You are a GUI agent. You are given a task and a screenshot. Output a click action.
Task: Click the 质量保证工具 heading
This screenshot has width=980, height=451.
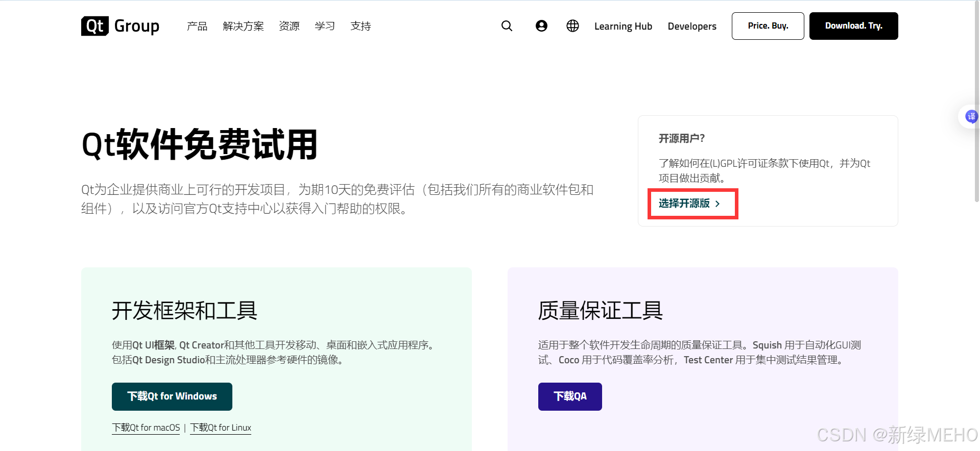tap(601, 311)
